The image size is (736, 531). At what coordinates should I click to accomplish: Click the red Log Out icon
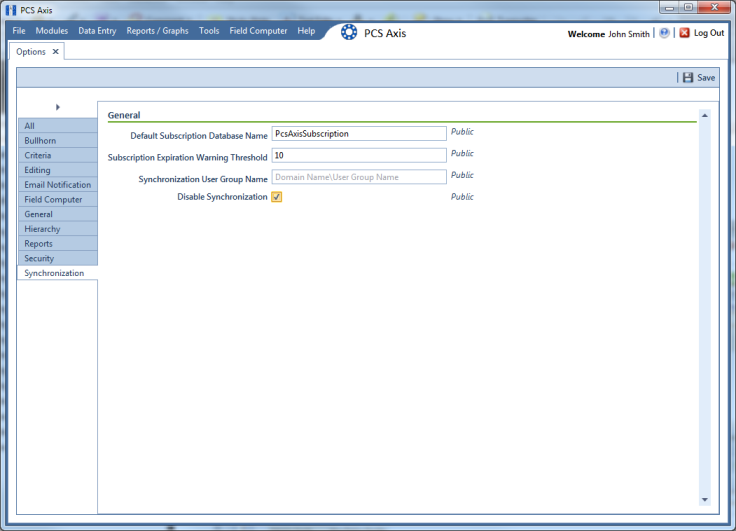point(684,33)
